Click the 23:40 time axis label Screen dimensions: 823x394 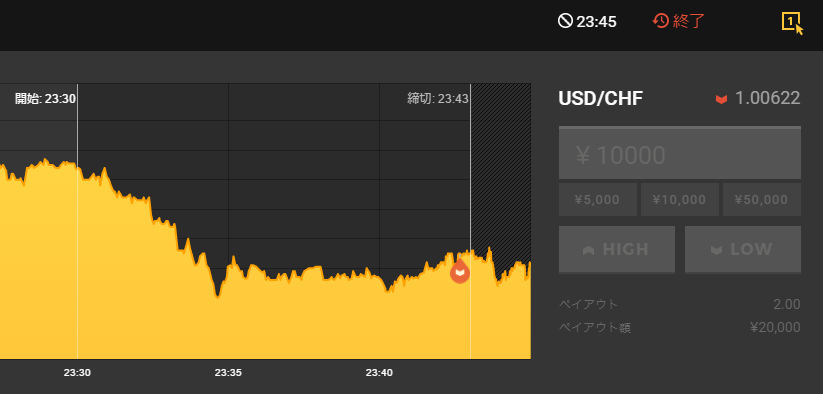pos(379,373)
